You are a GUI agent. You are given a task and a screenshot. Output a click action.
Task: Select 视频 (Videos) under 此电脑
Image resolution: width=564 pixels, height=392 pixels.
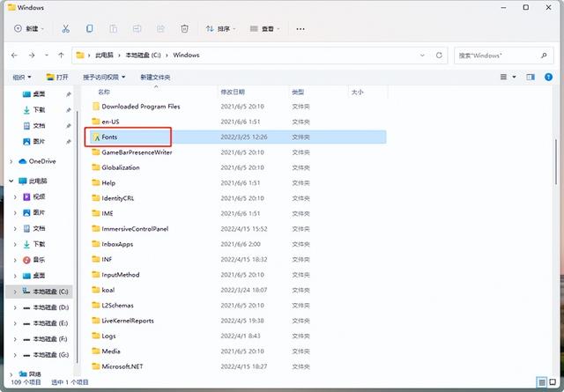[x=33, y=196]
